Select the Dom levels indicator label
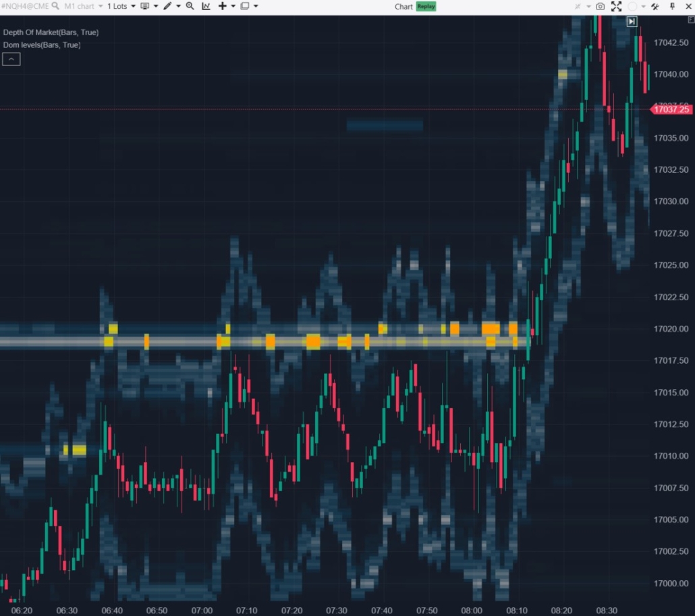This screenshot has width=695, height=616. pyautogui.click(x=43, y=45)
